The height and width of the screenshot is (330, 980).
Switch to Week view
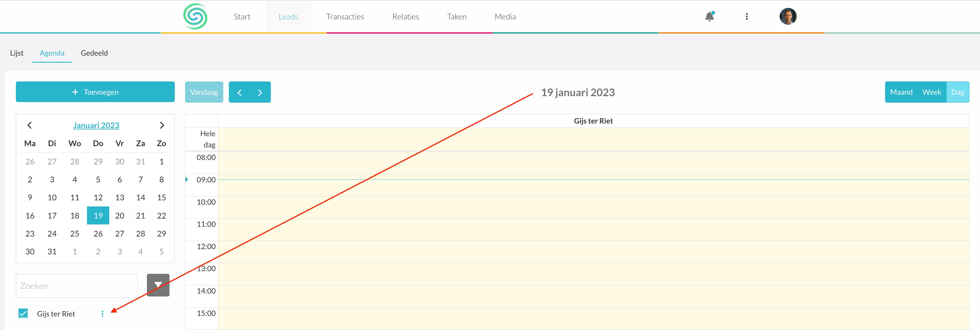932,92
